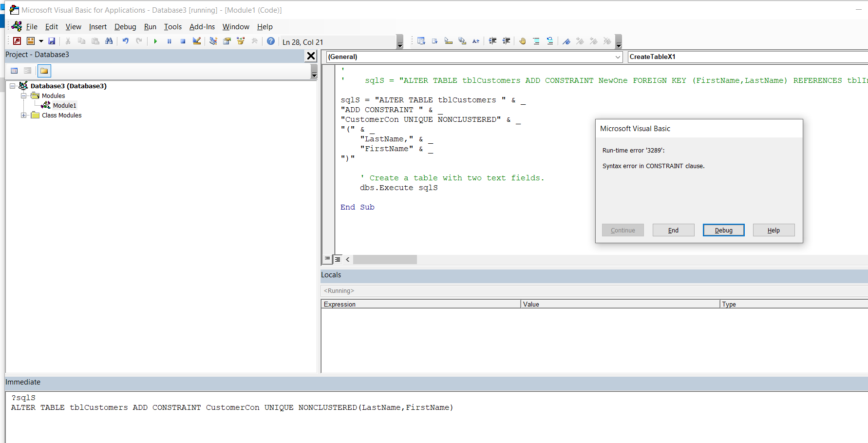This screenshot has width=868, height=443.
Task: Click the Redo arrow icon
Action: coord(139,41)
